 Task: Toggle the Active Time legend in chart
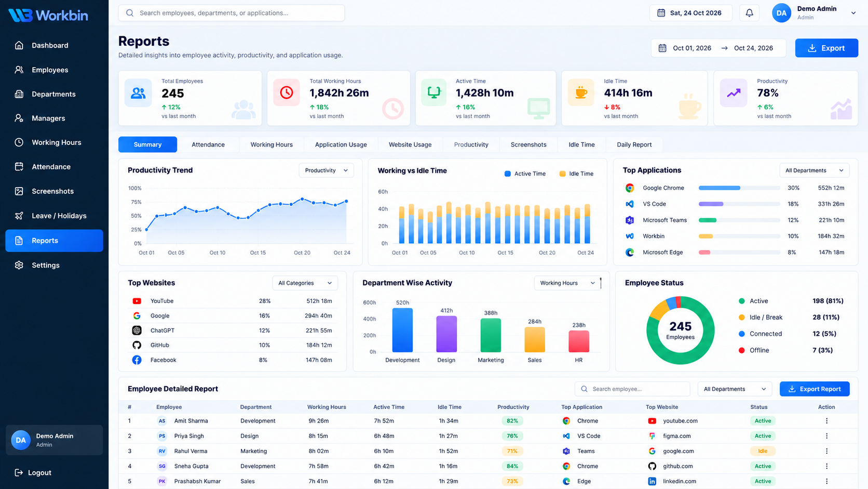click(525, 174)
